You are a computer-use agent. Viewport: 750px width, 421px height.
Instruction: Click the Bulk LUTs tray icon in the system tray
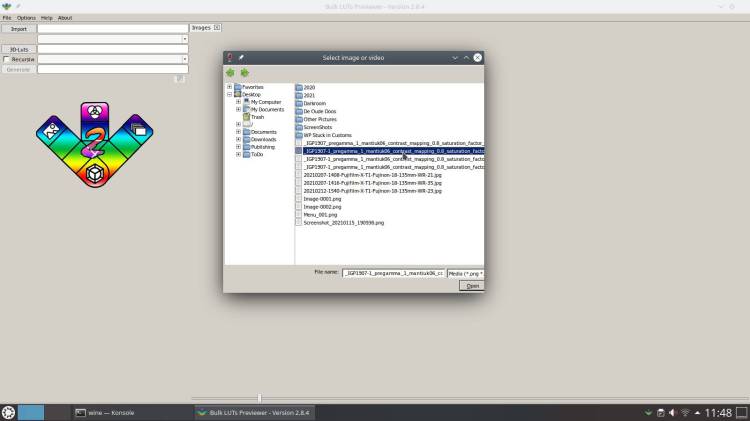pyautogui.click(x=648, y=413)
